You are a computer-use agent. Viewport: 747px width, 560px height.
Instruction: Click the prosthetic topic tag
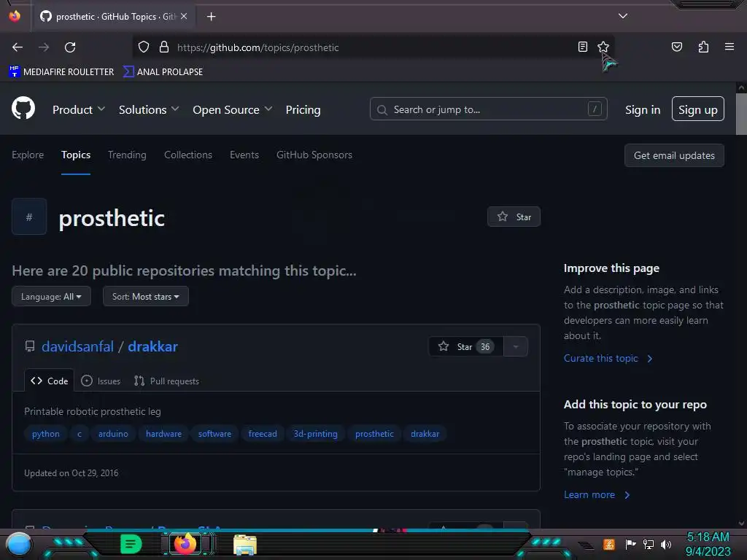tap(374, 434)
